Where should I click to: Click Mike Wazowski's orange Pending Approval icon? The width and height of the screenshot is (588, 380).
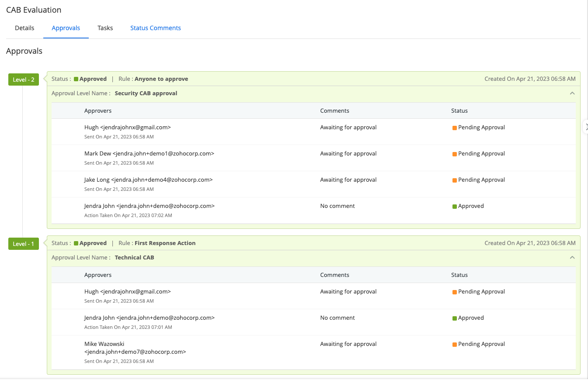point(455,344)
